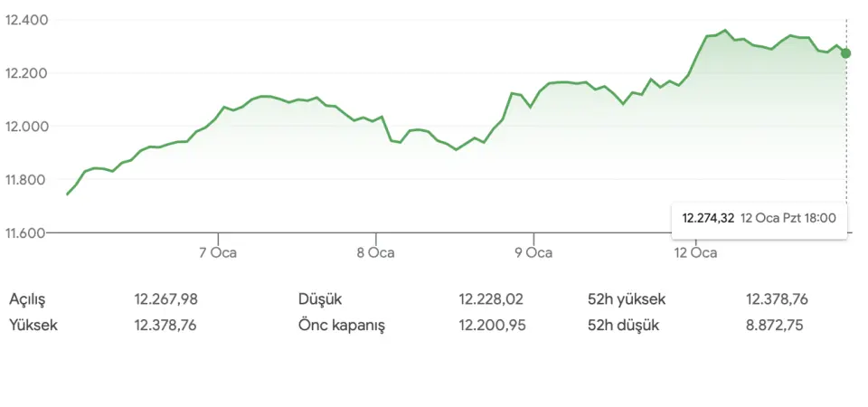The width and height of the screenshot is (868, 407).
Task: Click the green data point marker on chart
Action: coord(845,53)
